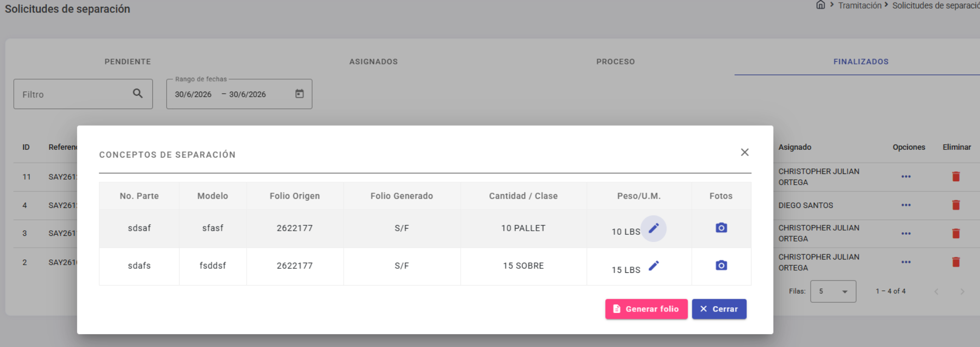The image size is (980, 347).
Task: Open options menu for request ID 11
Action: 906,177
